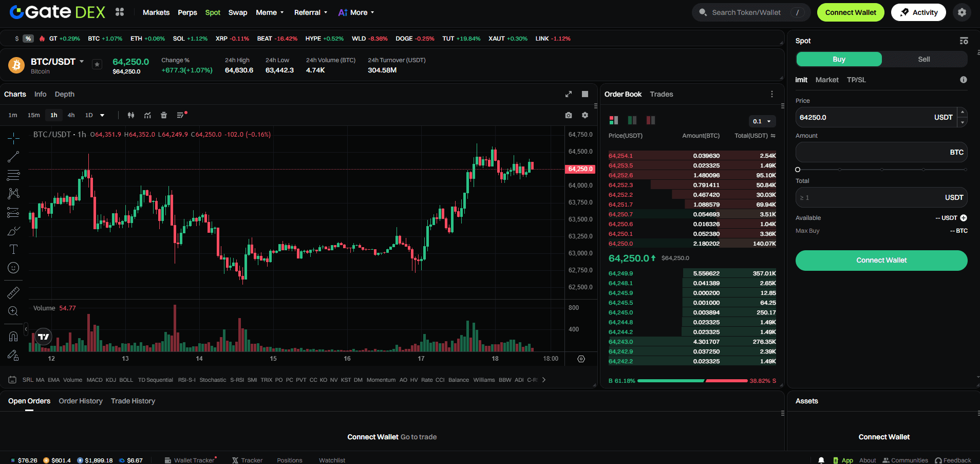
Task: Show both bids and asks in order book
Action: click(x=614, y=120)
